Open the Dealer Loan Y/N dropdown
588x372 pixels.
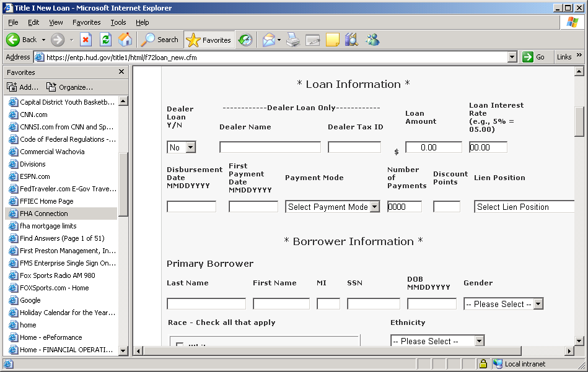(x=182, y=147)
